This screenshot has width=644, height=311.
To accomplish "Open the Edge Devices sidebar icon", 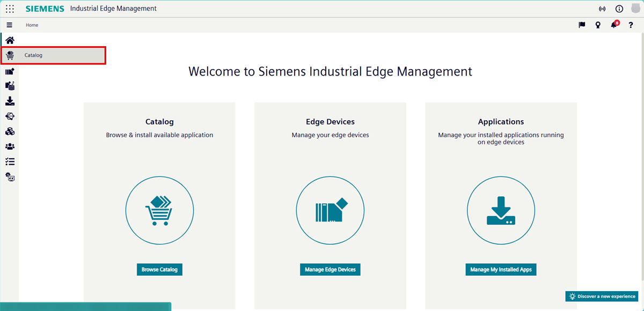I will point(10,71).
